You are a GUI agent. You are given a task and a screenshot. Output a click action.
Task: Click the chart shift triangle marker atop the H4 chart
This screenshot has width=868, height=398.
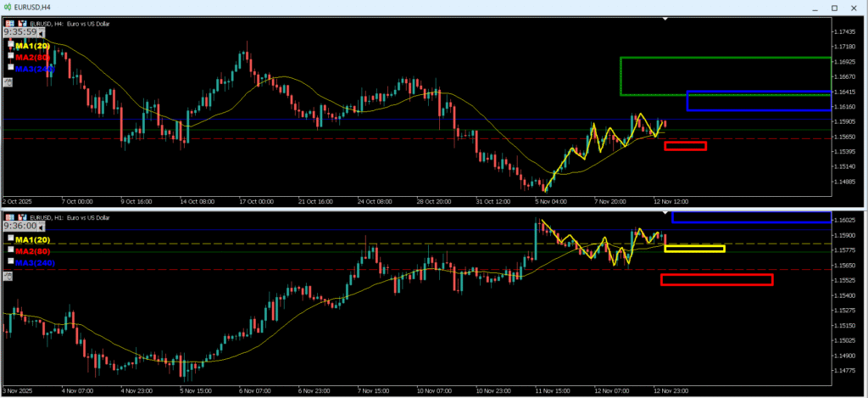point(665,19)
